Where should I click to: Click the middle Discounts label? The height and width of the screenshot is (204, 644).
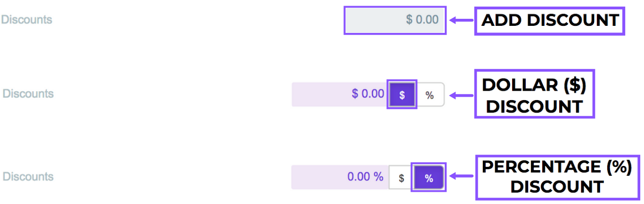coord(28,94)
